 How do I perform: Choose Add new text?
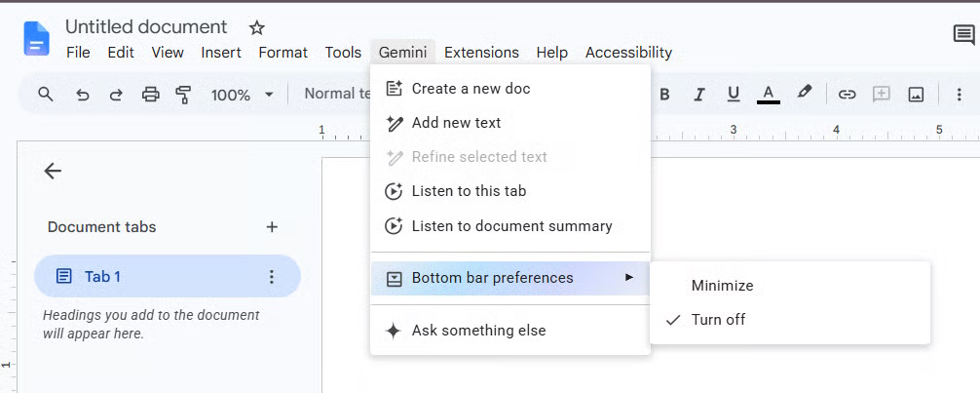click(x=510, y=123)
